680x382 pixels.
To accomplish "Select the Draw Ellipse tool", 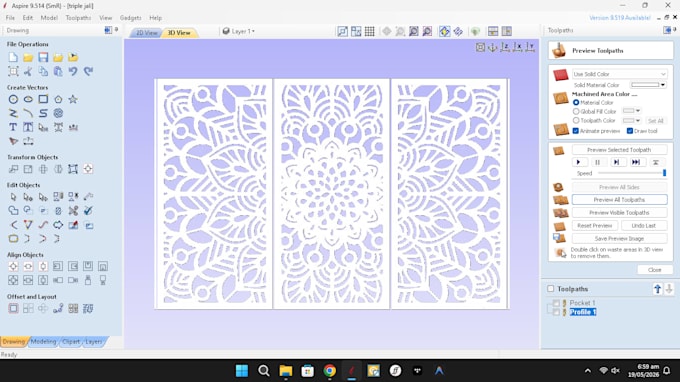I will click(x=28, y=99).
